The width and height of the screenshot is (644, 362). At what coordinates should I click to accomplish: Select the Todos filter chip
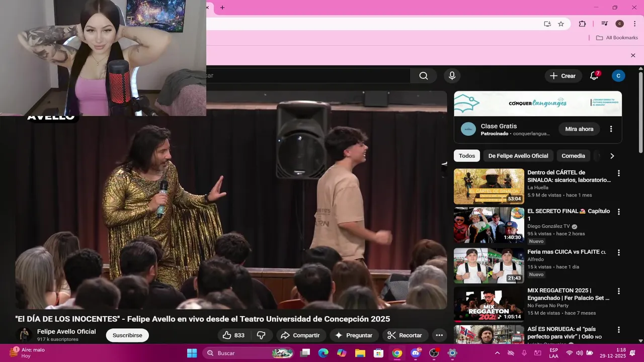(x=466, y=156)
